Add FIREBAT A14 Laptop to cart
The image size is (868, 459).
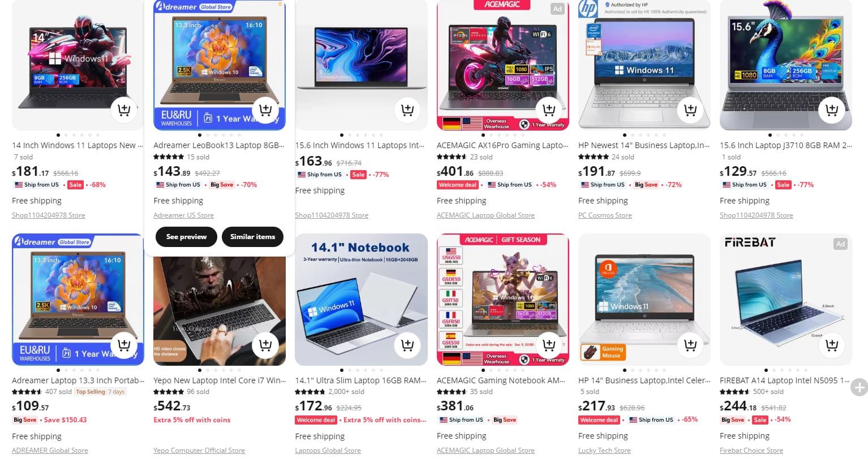click(831, 345)
